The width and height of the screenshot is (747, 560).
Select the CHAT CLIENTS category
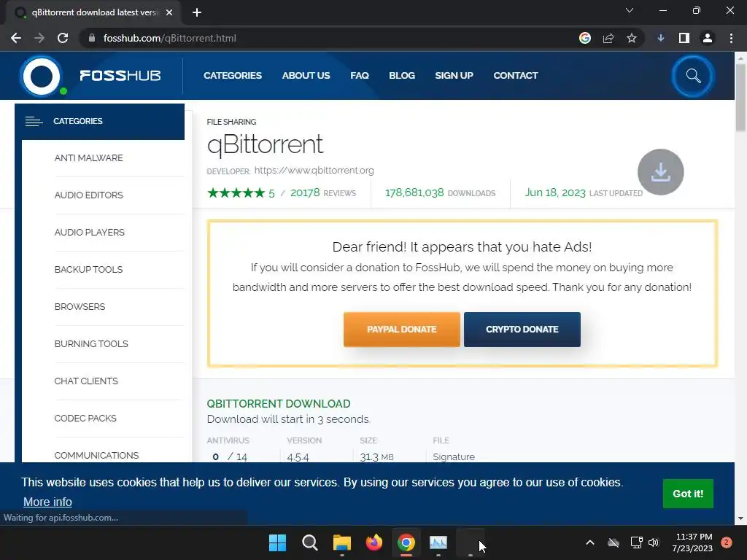(x=86, y=381)
